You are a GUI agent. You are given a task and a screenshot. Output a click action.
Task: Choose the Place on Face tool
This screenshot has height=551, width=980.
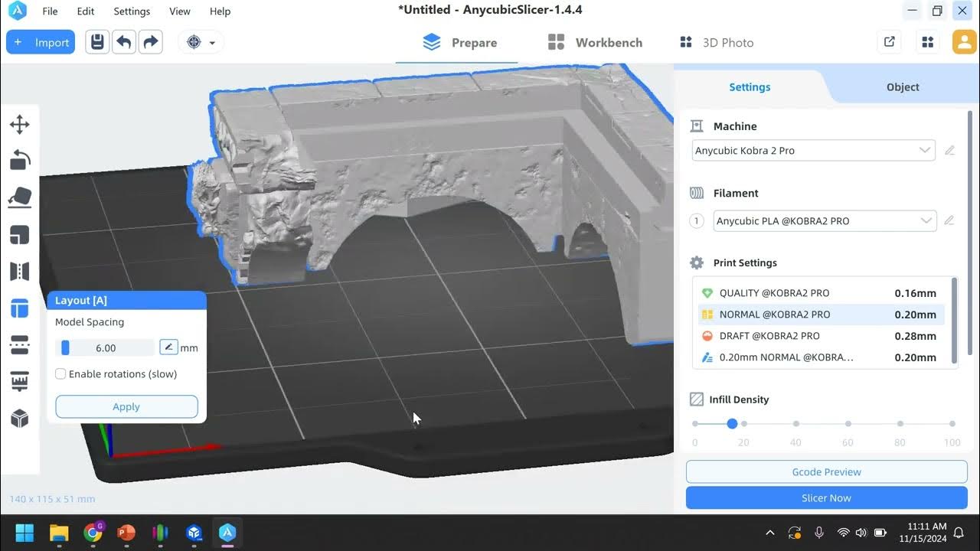(x=19, y=197)
